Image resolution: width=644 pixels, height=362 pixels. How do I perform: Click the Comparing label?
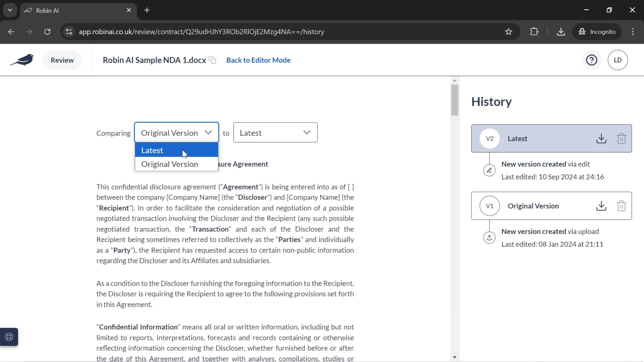114,133
